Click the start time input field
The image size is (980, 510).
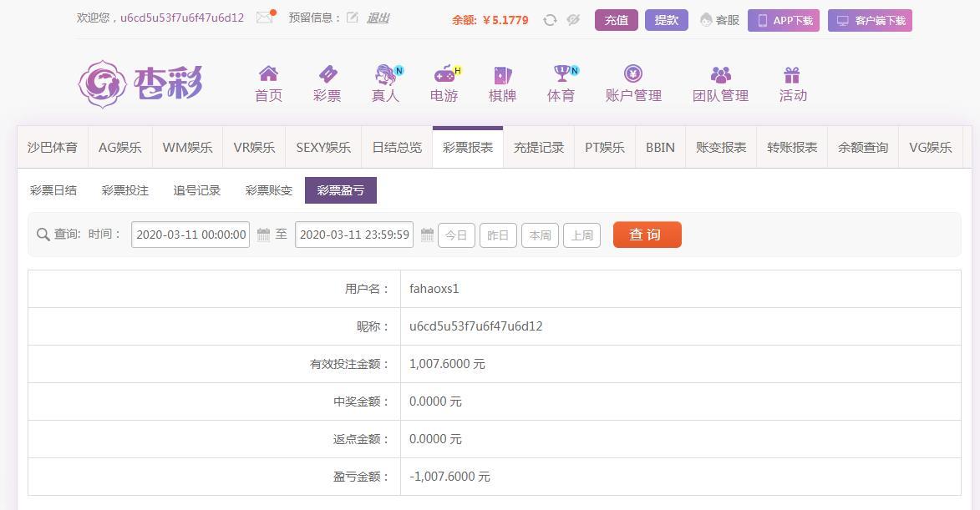(x=190, y=235)
